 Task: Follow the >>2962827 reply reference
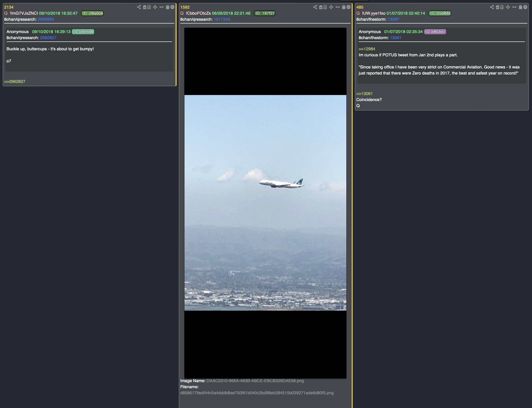point(15,82)
